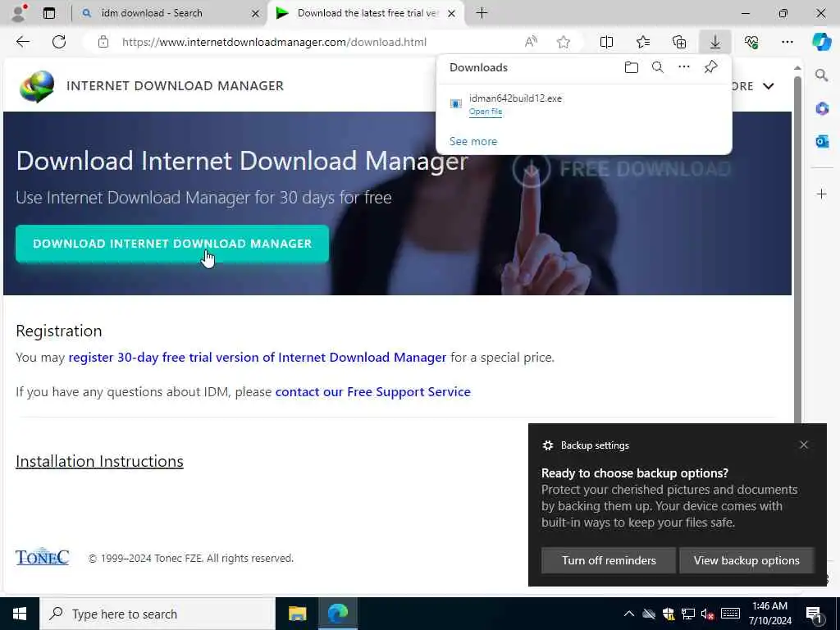Pin the Downloads popup
Image resolution: width=840 pixels, height=630 pixels.
click(x=710, y=67)
